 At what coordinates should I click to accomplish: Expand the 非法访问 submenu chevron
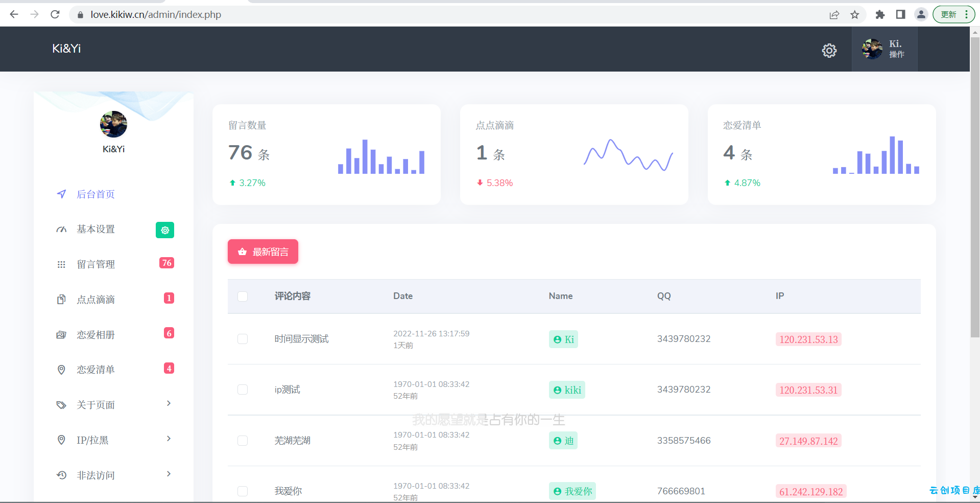(x=169, y=474)
